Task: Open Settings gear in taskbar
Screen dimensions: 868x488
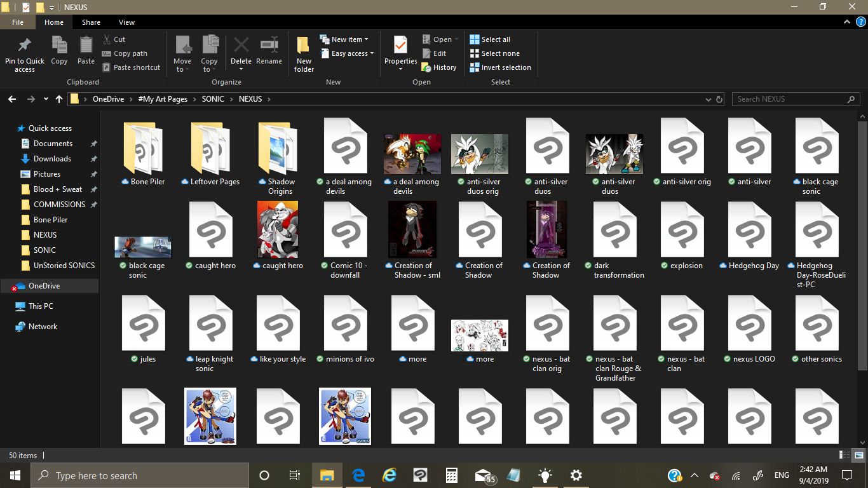Action: (576, 475)
